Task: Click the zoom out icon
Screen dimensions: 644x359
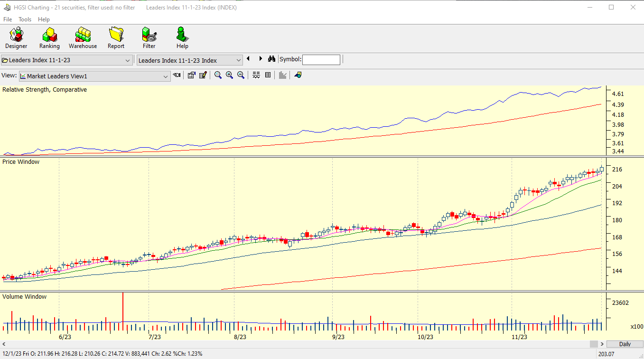Action: click(241, 75)
